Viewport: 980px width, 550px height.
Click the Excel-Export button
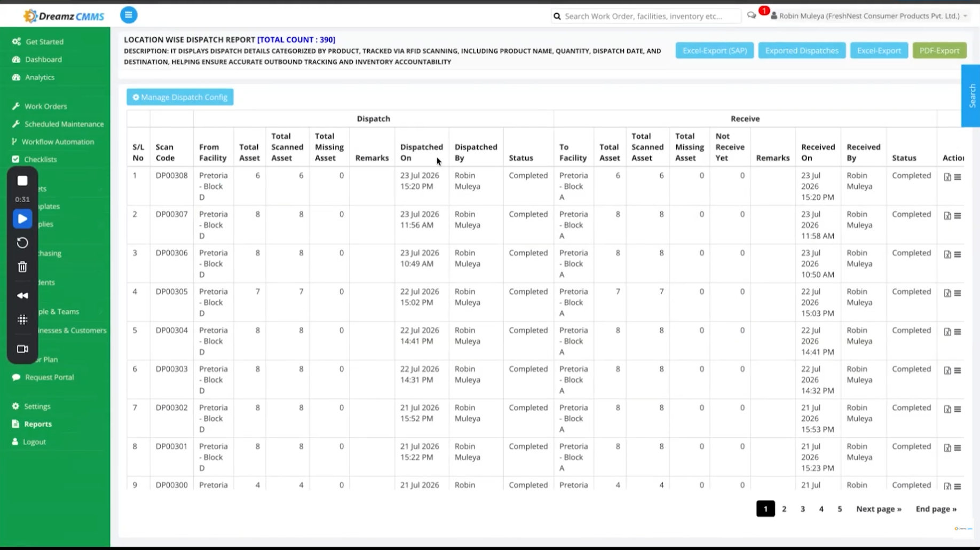[879, 50]
